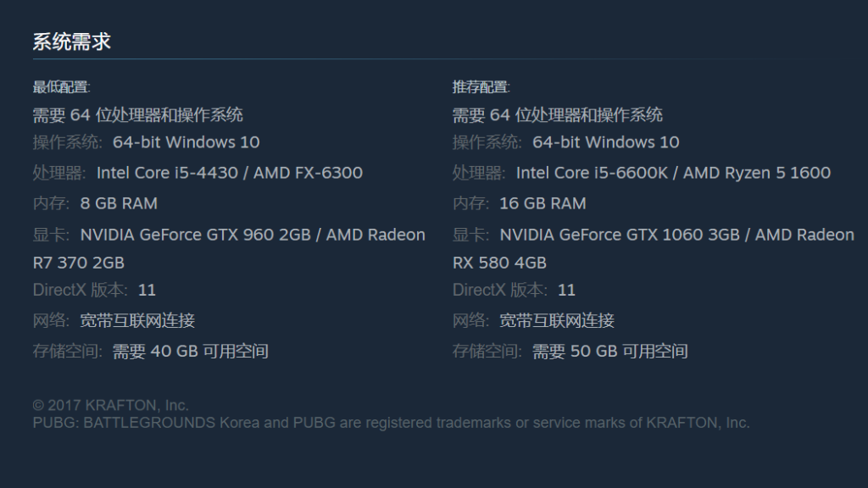Click NVIDIA GeForce GTX 960 2GB text
This screenshot has height=488, width=868.
coord(196,235)
